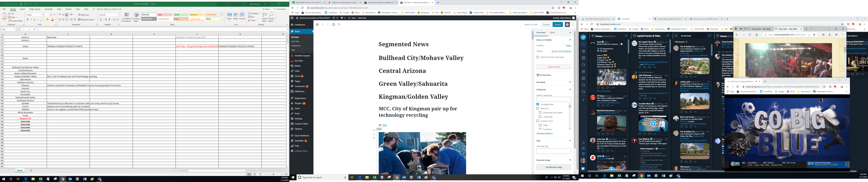Open Conditional Formatting in Excel
Image resolution: width=868 pixels, height=182 pixels.
coord(127,17)
